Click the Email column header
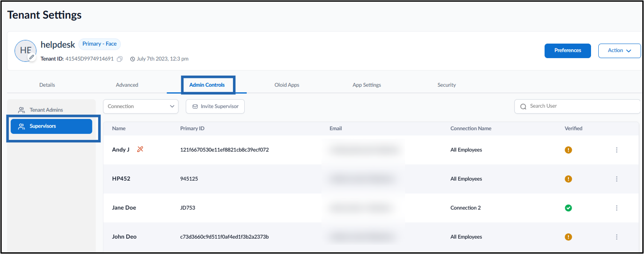 (336, 128)
